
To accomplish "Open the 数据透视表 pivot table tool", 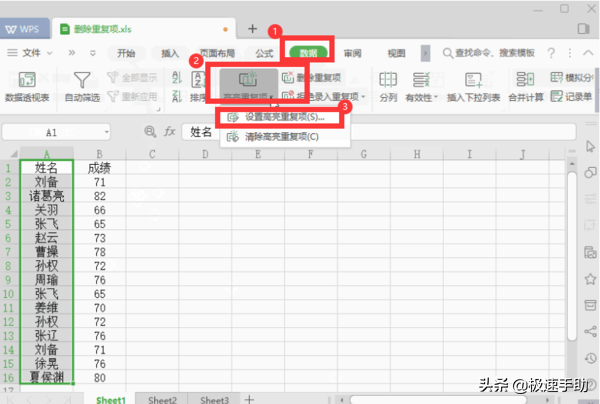I will click(27, 87).
